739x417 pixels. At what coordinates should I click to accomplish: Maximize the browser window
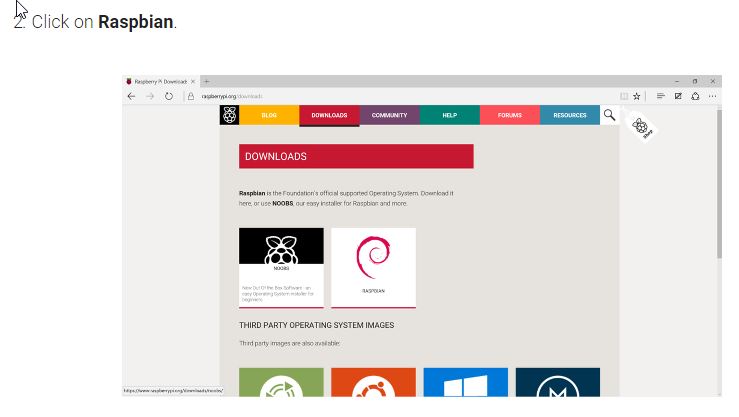[x=695, y=82]
